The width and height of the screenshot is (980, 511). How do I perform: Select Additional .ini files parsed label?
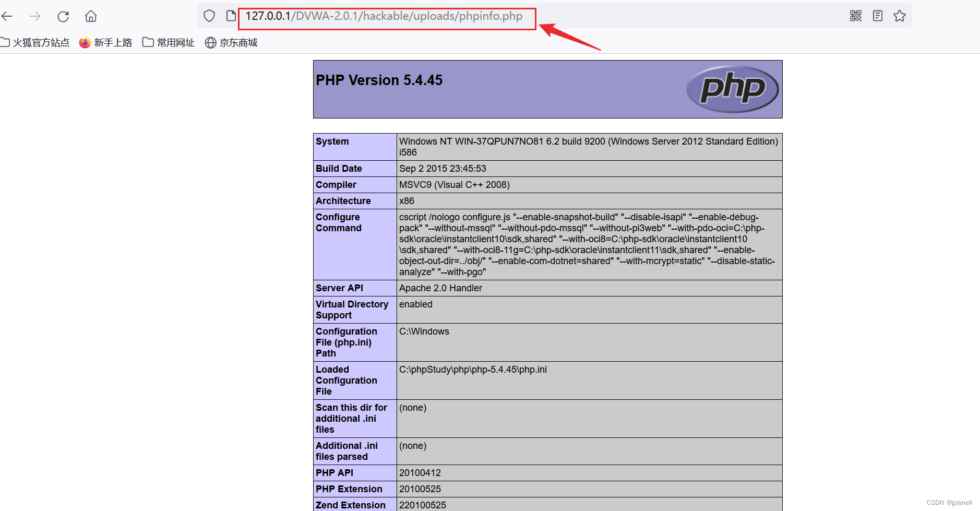click(x=347, y=451)
